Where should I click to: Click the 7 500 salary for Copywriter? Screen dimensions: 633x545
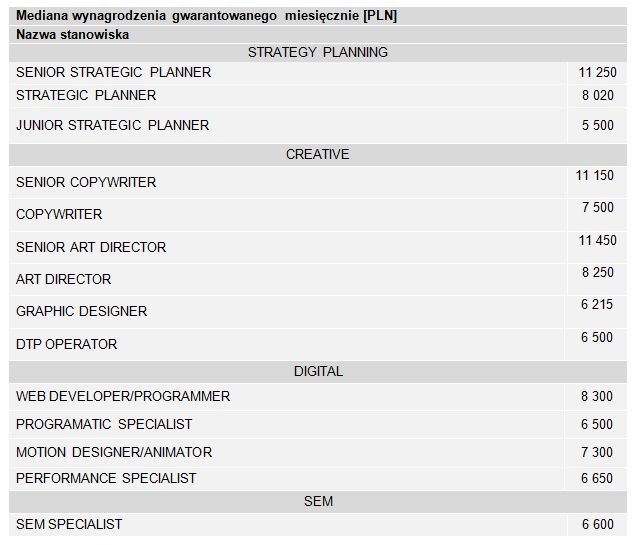[596, 207]
